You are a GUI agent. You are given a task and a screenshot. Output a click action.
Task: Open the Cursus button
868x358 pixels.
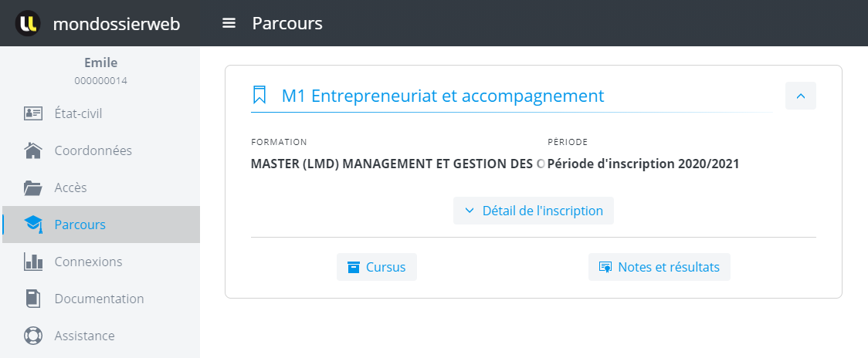[x=377, y=267]
